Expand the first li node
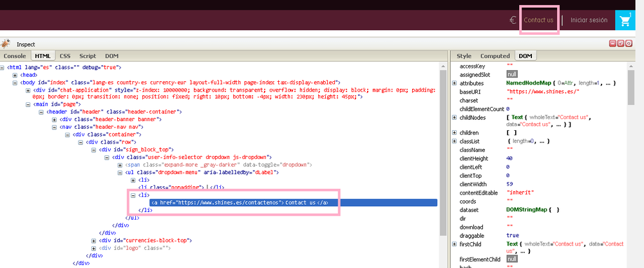The height and width of the screenshot is (268, 644). (133, 180)
